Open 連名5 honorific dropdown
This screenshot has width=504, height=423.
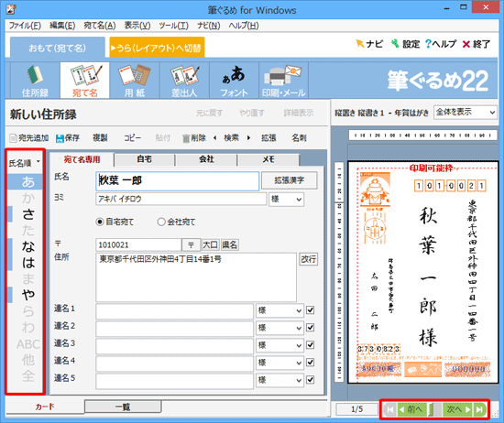[279, 380]
